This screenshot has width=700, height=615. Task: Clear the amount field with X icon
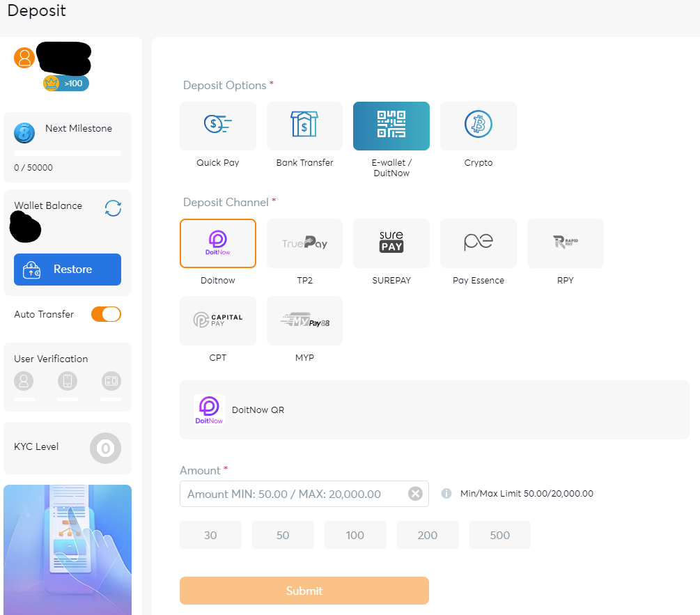(415, 494)
